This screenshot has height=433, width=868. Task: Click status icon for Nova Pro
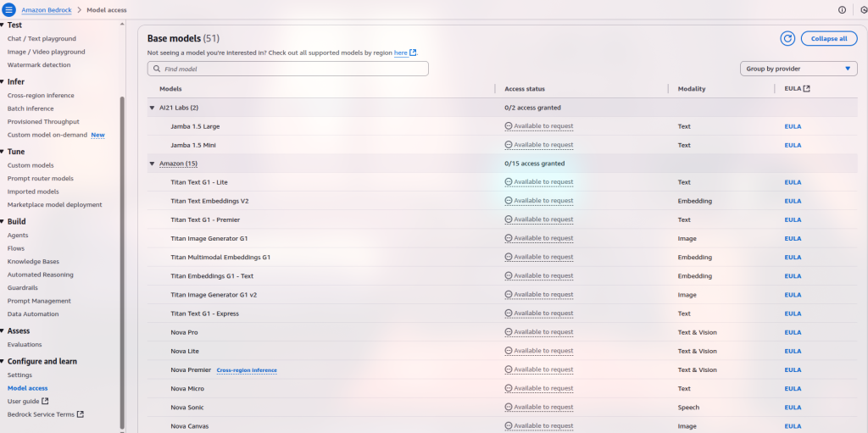point(509,332)
